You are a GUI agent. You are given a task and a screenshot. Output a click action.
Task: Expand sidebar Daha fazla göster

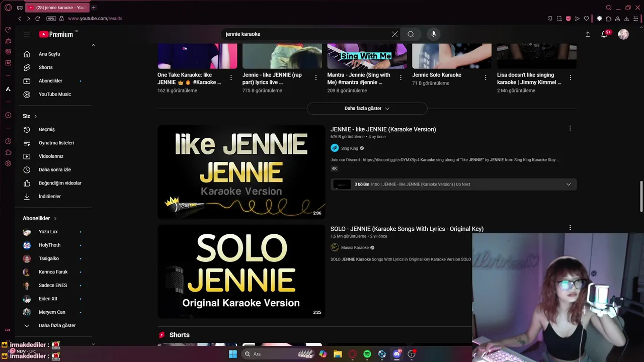click(x=56, y=326)
